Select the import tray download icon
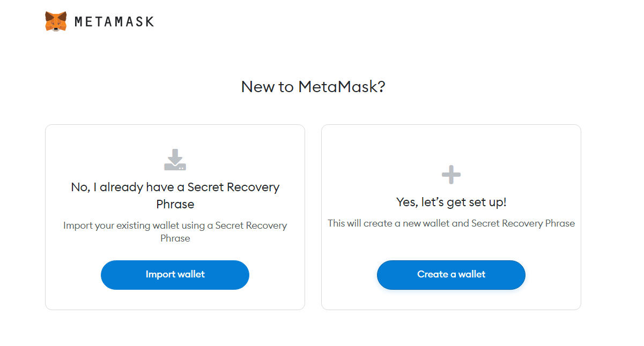644x346 pixels. (x=175, y=160)
